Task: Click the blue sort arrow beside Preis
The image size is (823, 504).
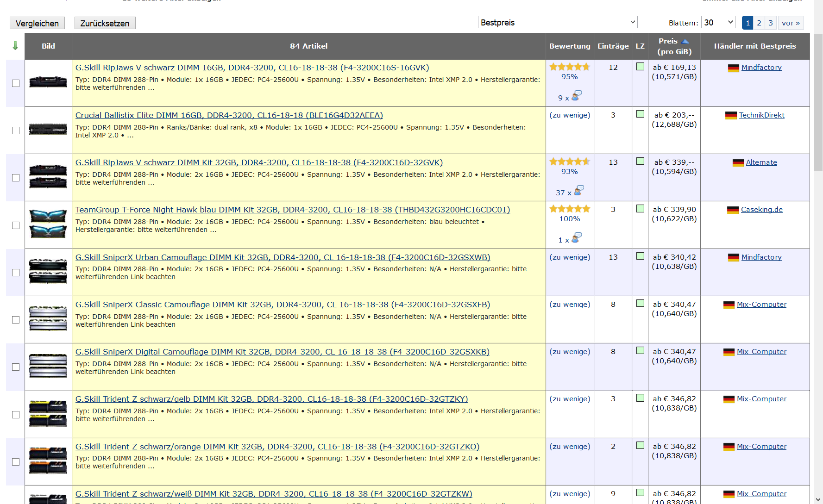Action: tap(685, 41)
